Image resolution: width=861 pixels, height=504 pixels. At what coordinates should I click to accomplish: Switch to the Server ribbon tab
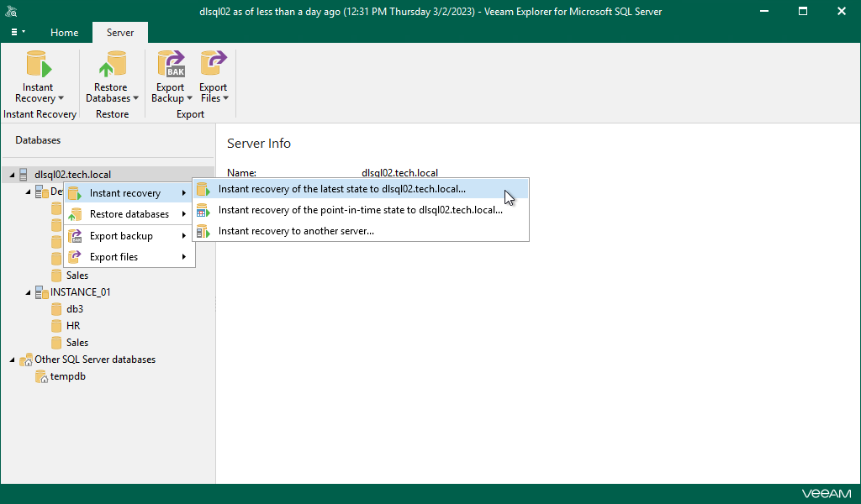[x=120, y=33]
